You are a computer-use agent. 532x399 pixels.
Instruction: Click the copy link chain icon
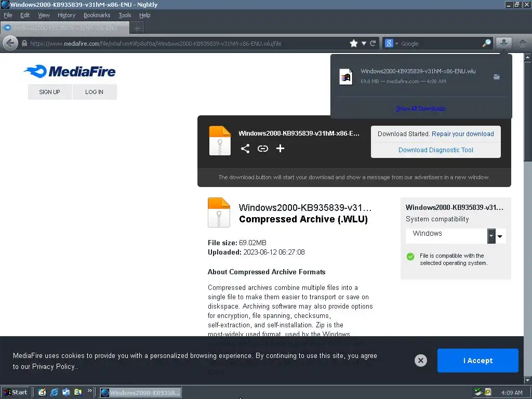[262, 148]
